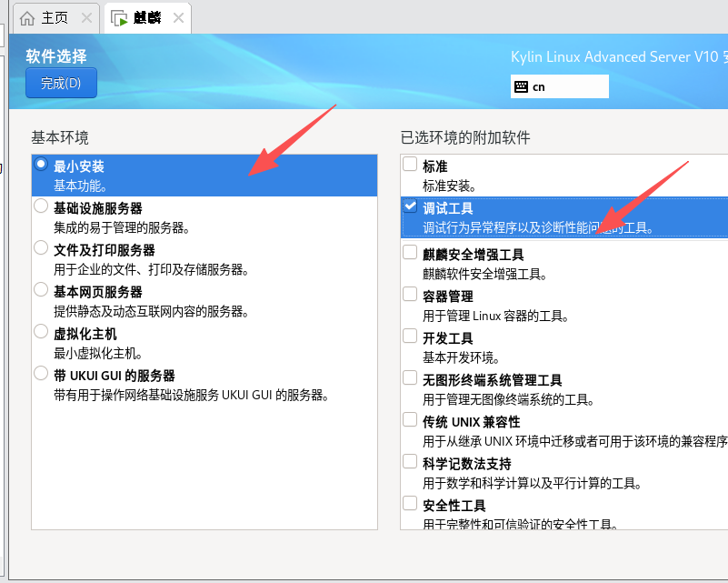Click the 麒麟软件安全增强工具。 description
This screenshot has height=583, width=728.
pos(484,274)
